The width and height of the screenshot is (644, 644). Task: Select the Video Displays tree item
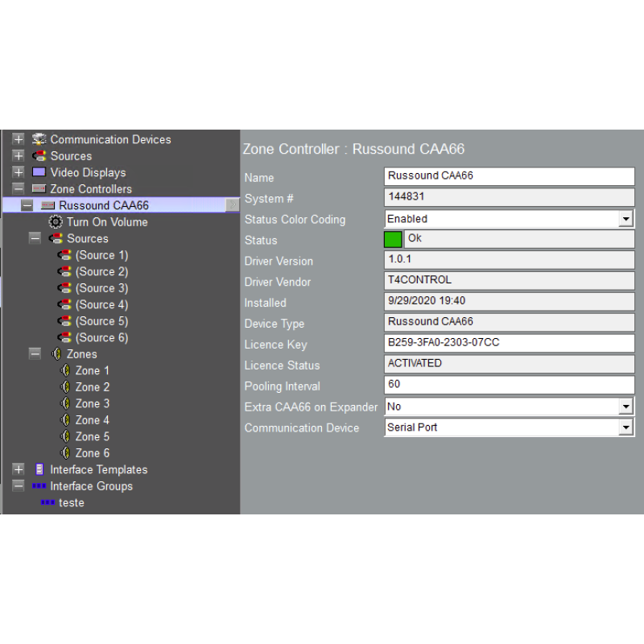[x=88, y=172]
